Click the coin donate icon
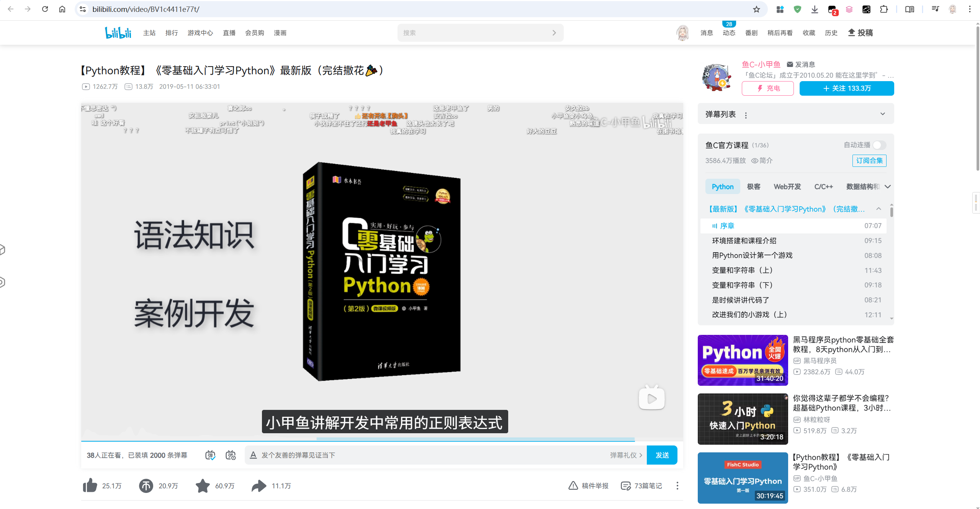The height and width of the screenshot is (509, 980). [146, 485]
